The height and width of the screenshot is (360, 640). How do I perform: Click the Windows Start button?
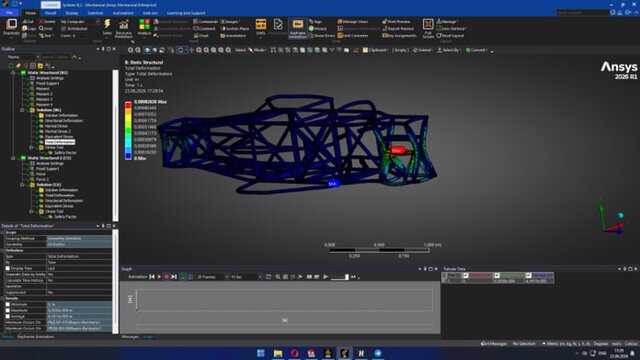click(261, 353)
